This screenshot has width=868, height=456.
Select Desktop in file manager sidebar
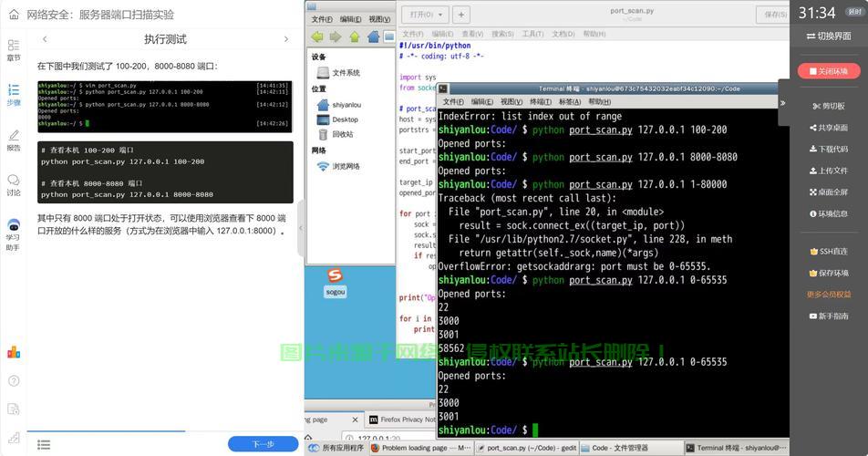point(337,119)
